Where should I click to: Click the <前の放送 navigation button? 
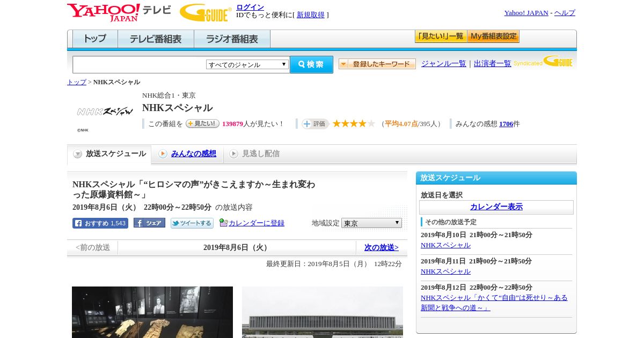tap(93, 247)
